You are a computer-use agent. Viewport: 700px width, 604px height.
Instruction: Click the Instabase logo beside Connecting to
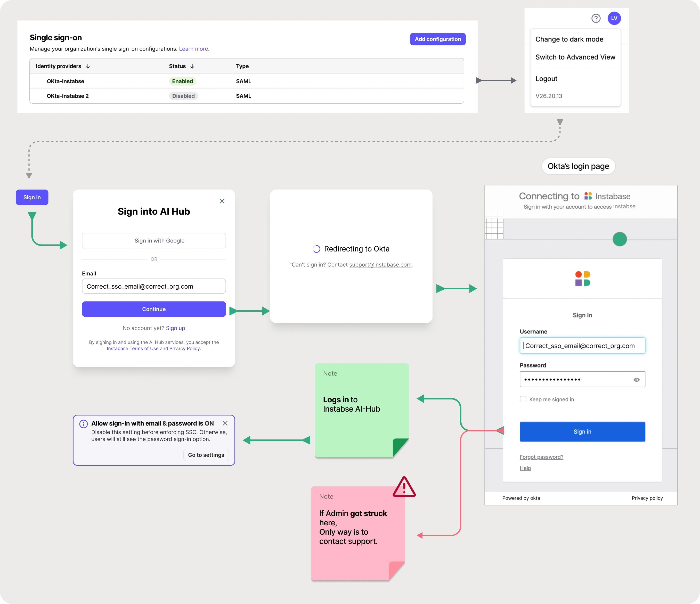(x=588, y=196)
